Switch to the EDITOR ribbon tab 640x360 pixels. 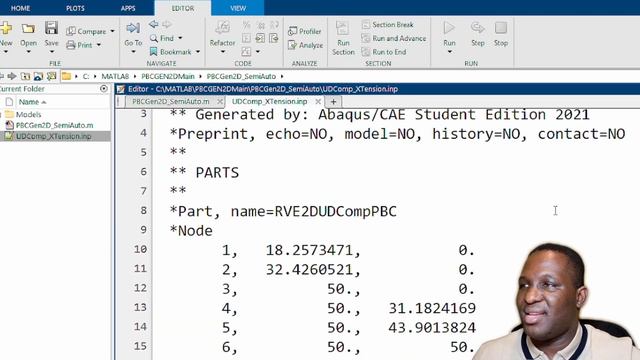click(x=183, y=8)
